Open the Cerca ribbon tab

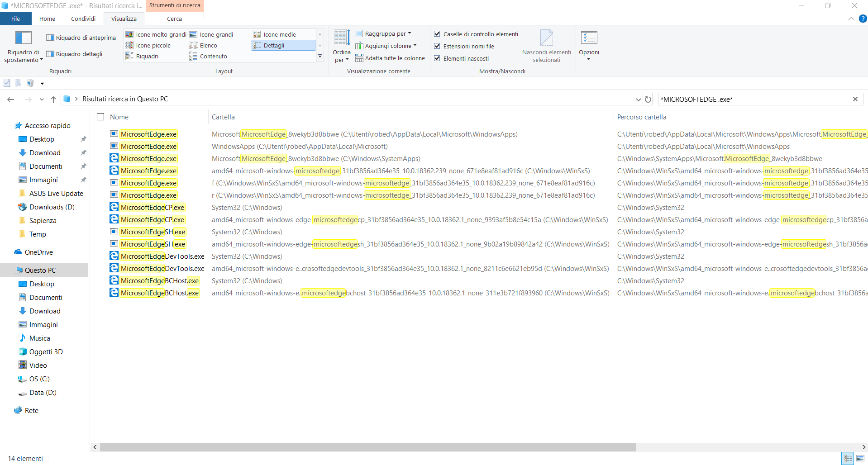point(174,19)
